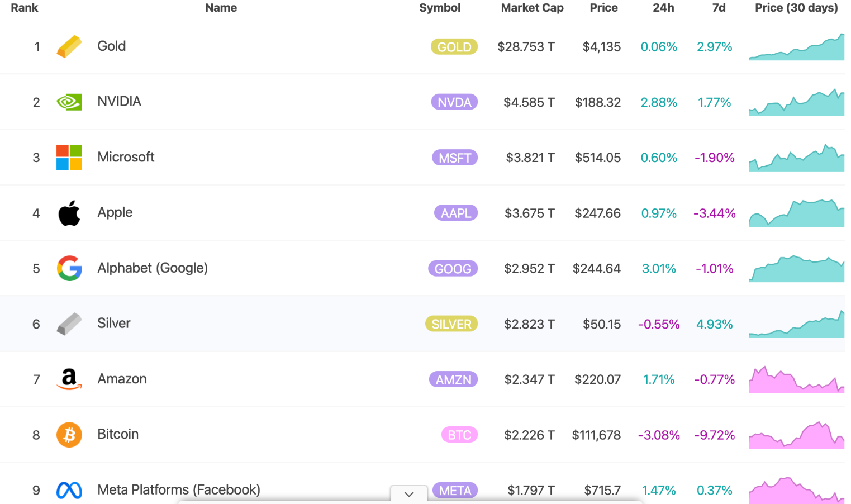Click the silver bar icon in row 6
Image resolution: width=851 pixels, height=504 pixels.
pos(69,323)
